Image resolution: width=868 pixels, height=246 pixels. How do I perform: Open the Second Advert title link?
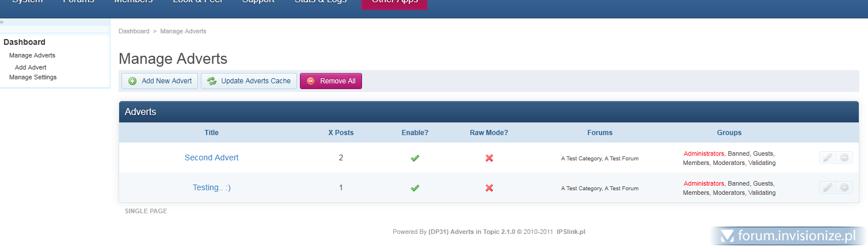pyautogui.click(x=211, y=157)
